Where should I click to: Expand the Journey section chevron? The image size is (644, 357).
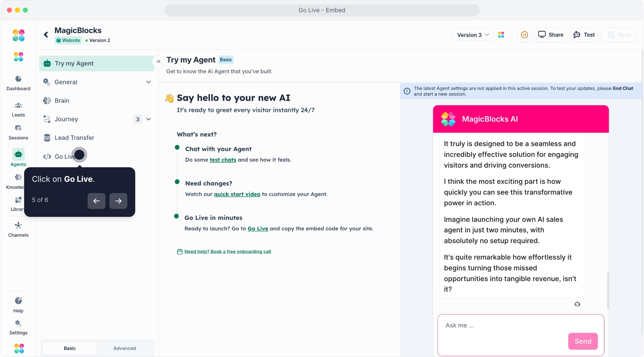coord(148,119)
